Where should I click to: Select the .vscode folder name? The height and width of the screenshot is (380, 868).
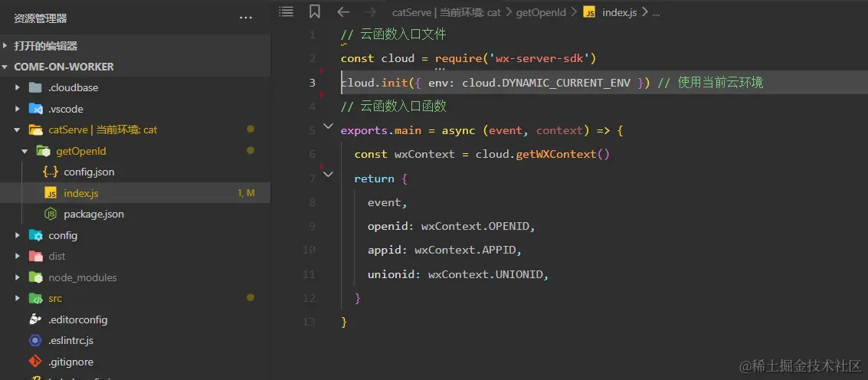[x=66, y=109]
